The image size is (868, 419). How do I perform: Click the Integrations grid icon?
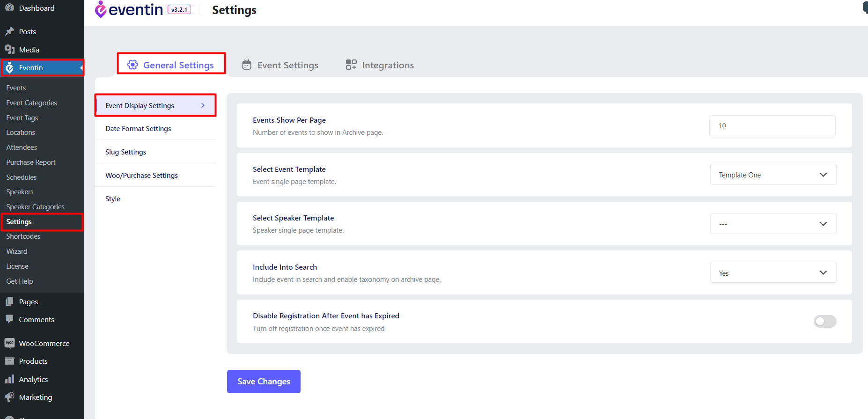(351, 65)
